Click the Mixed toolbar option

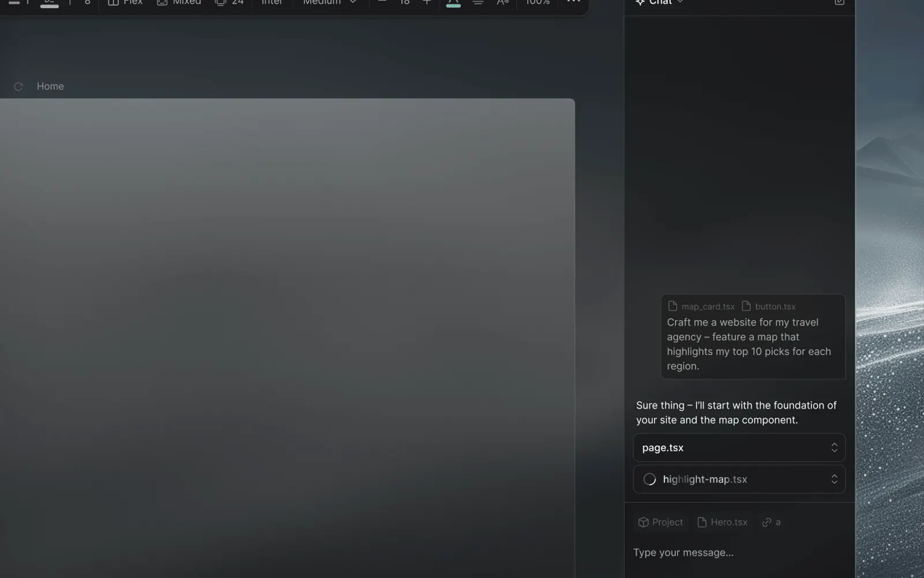179,2
